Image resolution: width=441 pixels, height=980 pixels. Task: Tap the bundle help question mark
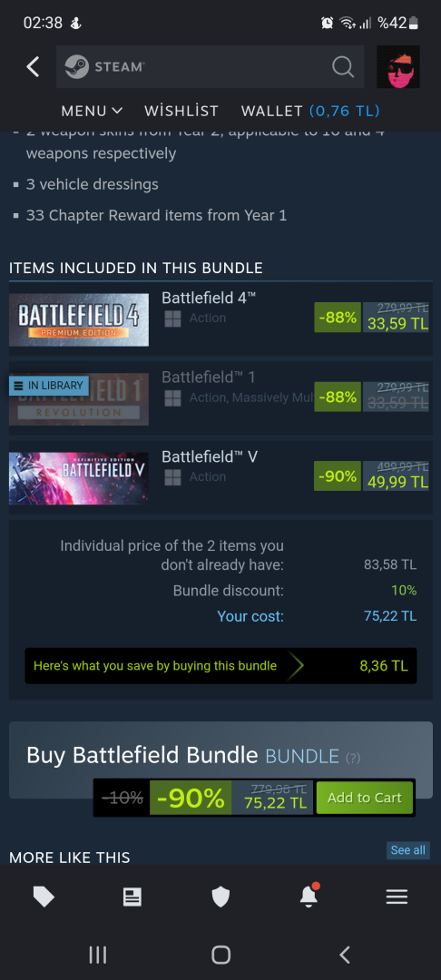353,758
